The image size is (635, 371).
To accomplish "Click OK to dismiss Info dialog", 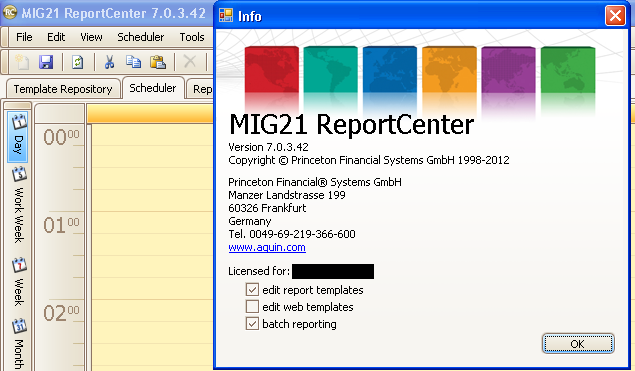I will pos(577,343).
